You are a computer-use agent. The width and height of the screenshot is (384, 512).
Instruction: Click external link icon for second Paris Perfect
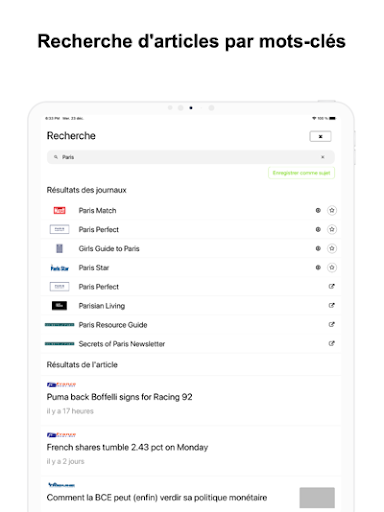(331, 286)
